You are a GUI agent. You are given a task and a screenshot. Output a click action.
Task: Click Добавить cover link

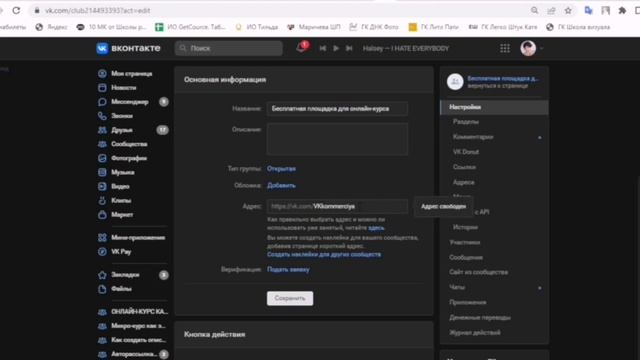pos(281,185)
